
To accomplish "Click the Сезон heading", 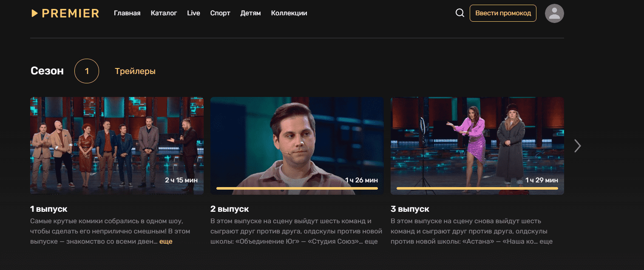I will tap(47, 71).
